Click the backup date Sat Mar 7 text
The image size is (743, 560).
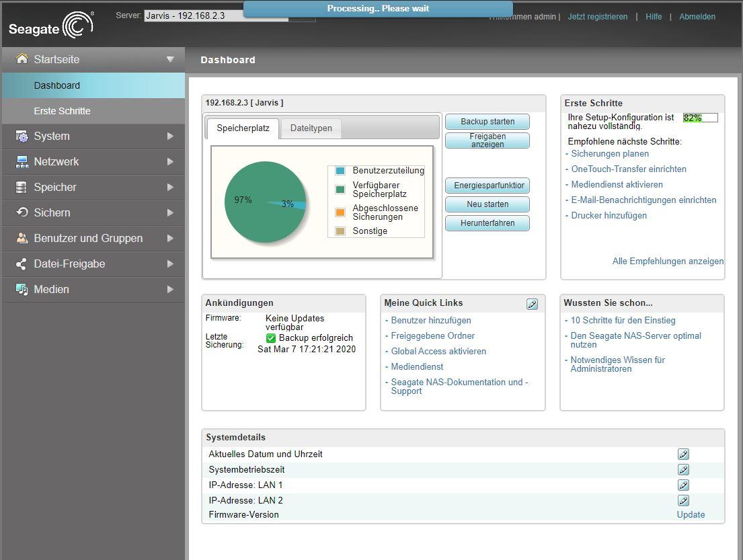(x=307, y=349)
